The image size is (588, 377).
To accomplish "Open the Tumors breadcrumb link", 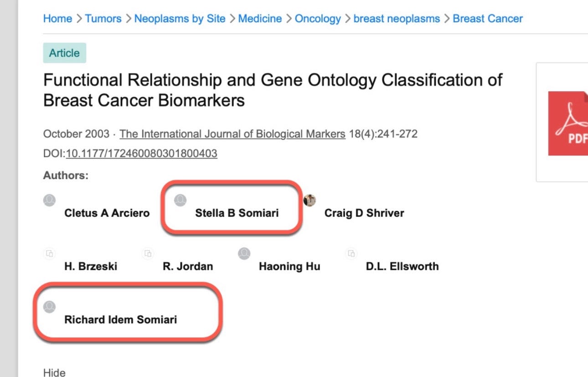I will [103, 19].
